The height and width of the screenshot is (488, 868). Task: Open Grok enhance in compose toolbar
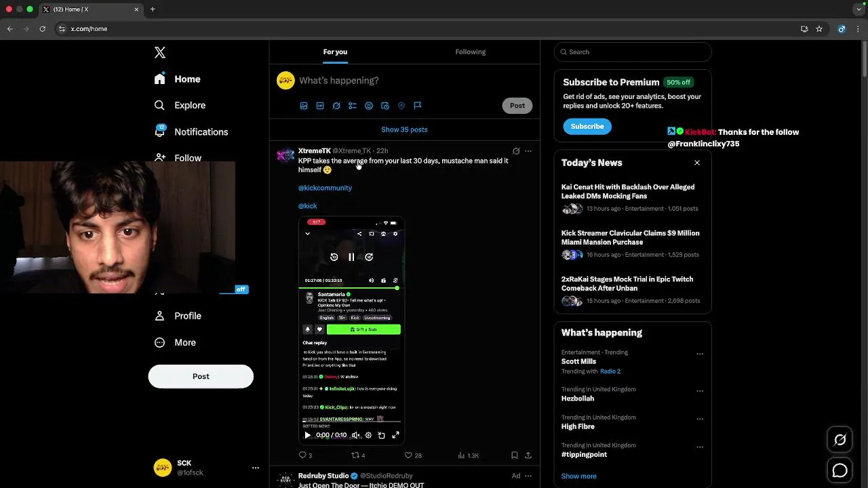pos(336,106)
